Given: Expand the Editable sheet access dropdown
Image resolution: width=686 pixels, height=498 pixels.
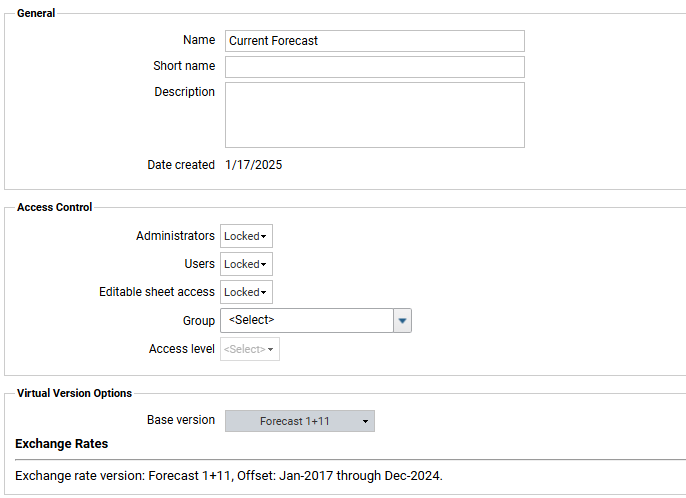Looking at the screenshot, I should [246, 292].
